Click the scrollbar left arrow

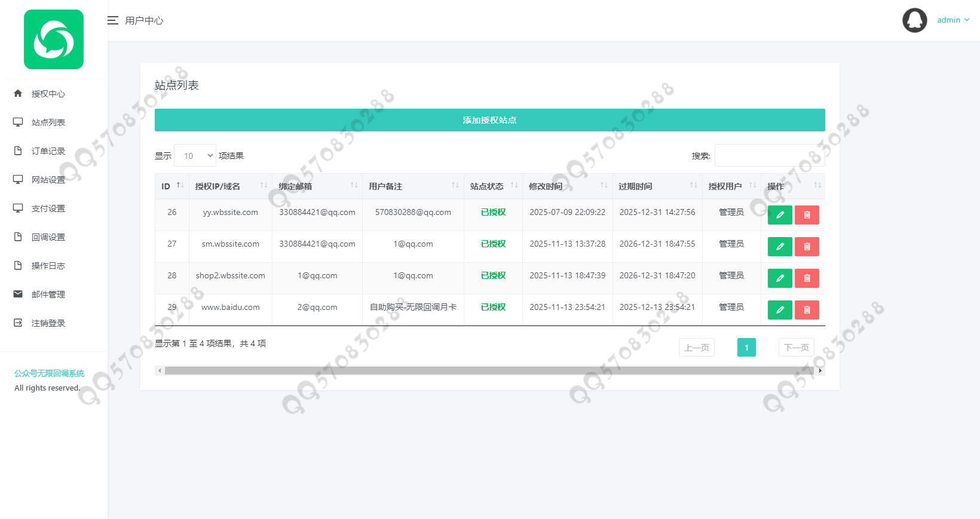160,371
